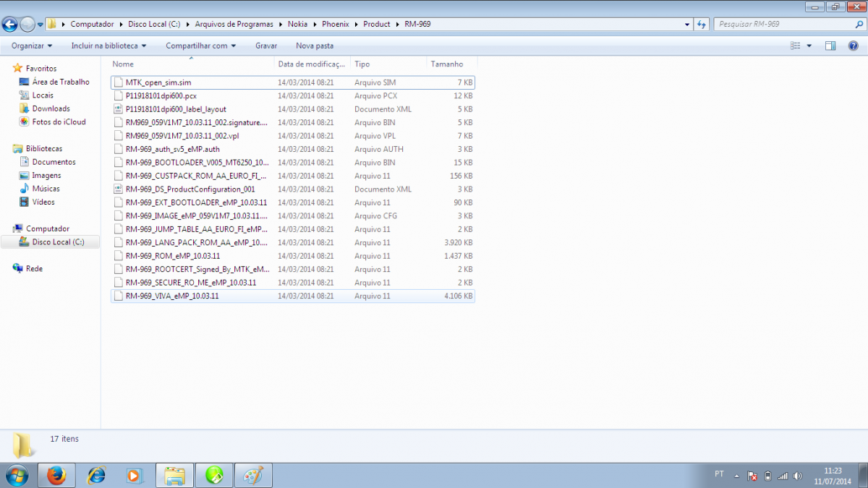Click the Nova pasta button
The height and width of the screenshot is (488, 868).
pos(315,46)
